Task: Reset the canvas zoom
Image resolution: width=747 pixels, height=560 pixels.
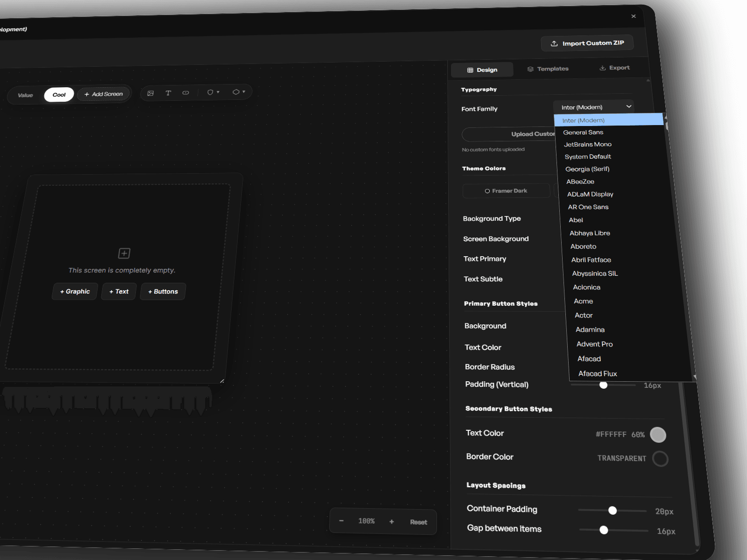Action: pos(418,522)
